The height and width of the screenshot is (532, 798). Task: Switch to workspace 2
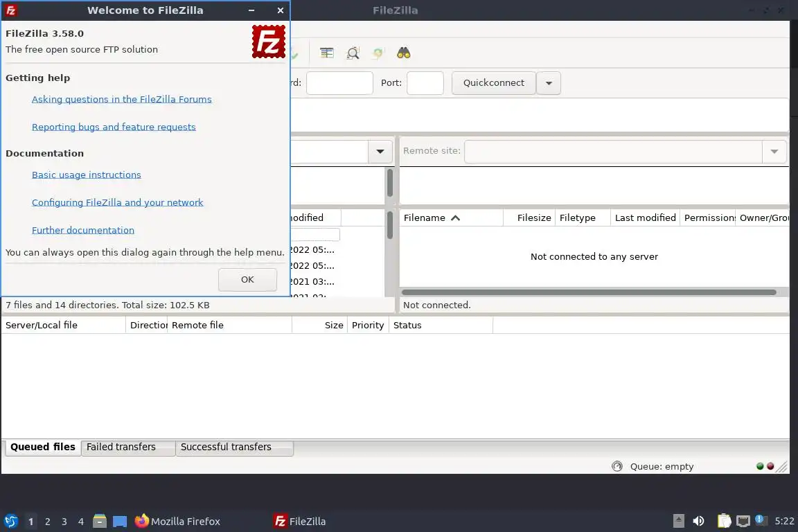coord(48,522)
